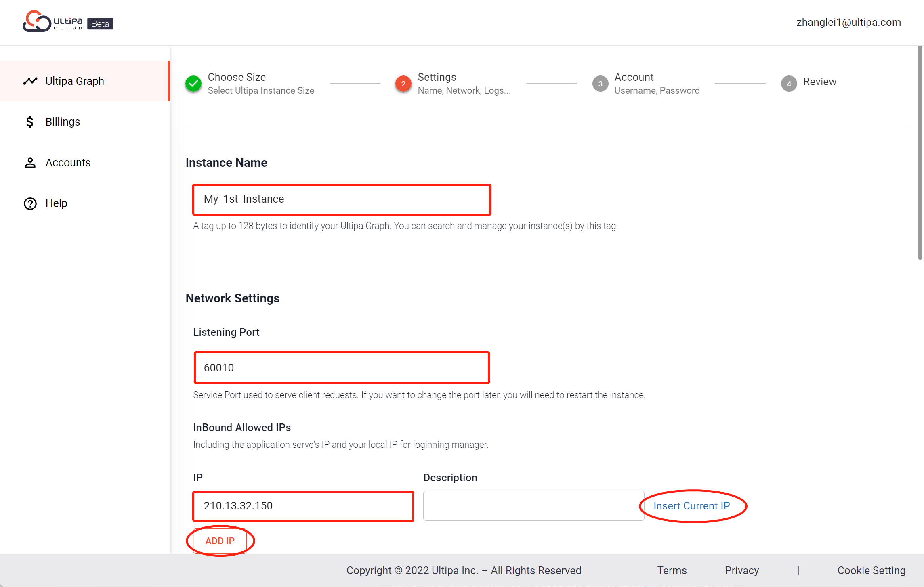The image size is (924, 587).
Task: Click the step 3 Account circle
Action: tap(600, 84)
